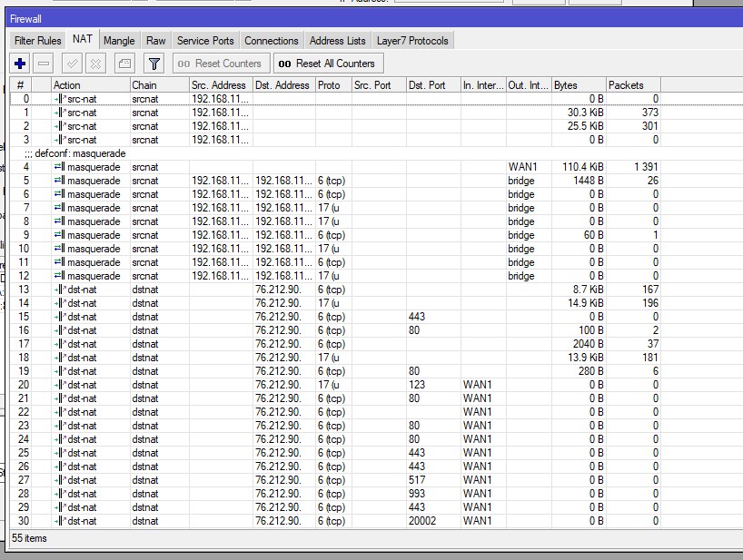This screenshot has height=560, width=743.
Task: Click bytes 280 B in rule 19
Action: click(x=591, y=371)
